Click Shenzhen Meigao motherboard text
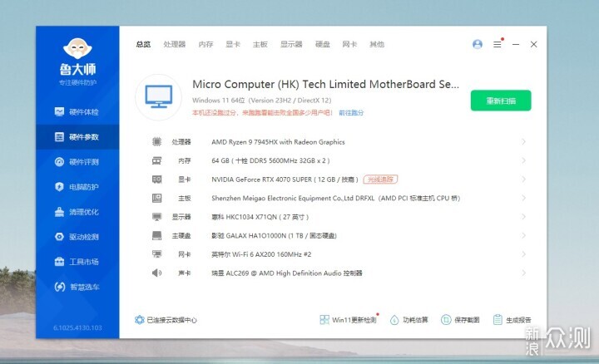This screenshot has width=599, height=364. point(336,198)
